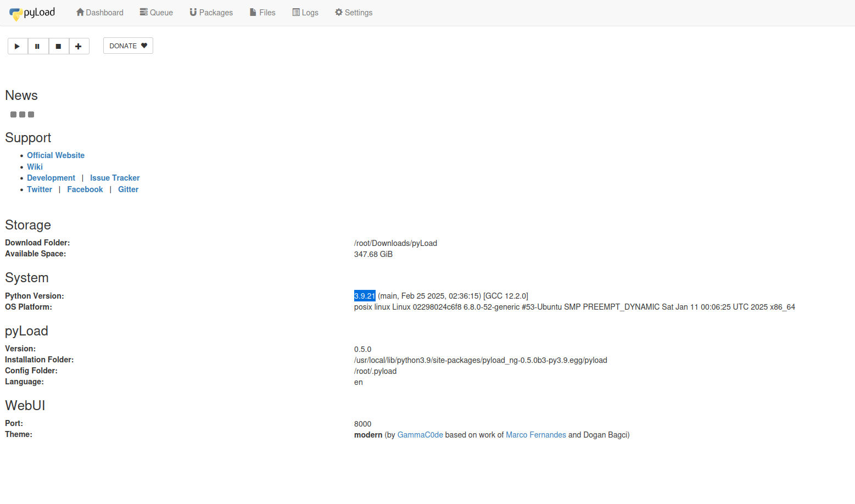Pause downloads with the pause button
The image size is (855, 504).
tap(38, 46)
